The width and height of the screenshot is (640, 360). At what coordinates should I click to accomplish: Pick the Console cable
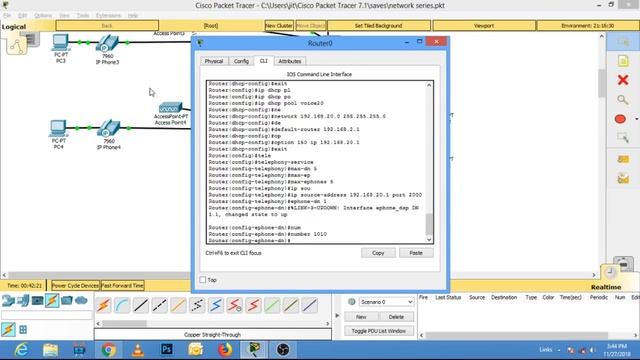(122, 305)
